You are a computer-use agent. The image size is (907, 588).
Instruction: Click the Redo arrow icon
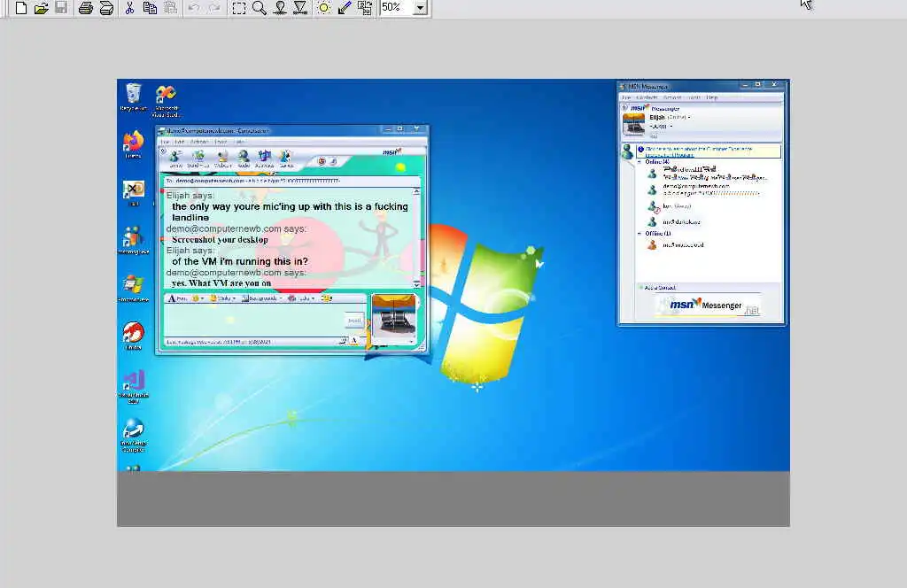[x=214, y=7]
